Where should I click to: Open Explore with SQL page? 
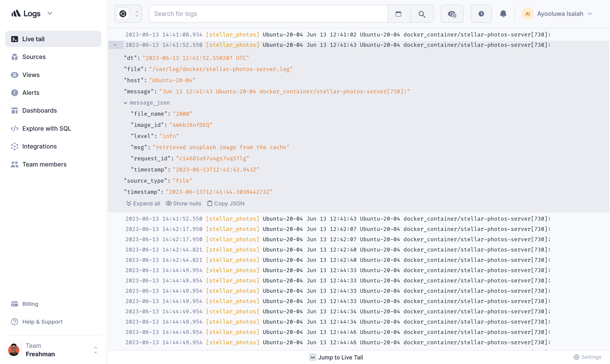46,129
